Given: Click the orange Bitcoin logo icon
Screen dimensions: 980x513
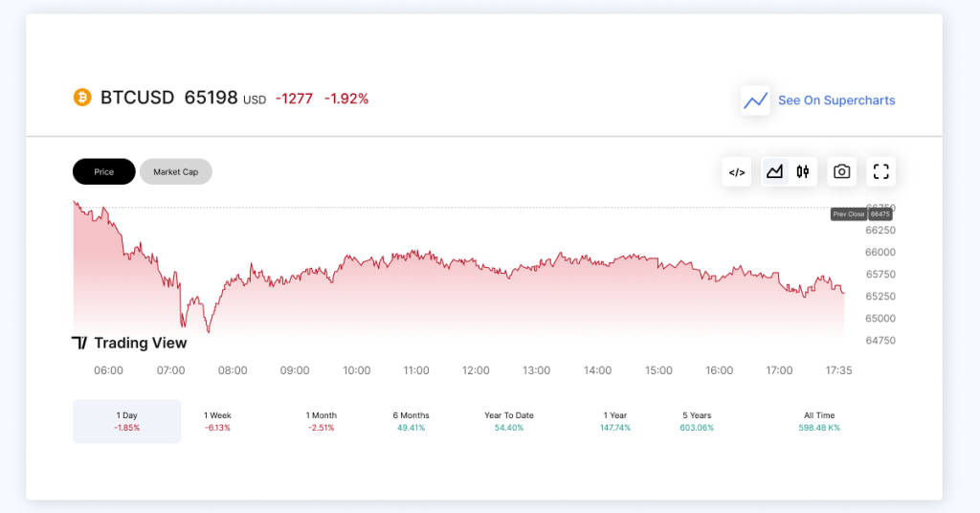Looking at the screenshot, I should coord(82,98).
